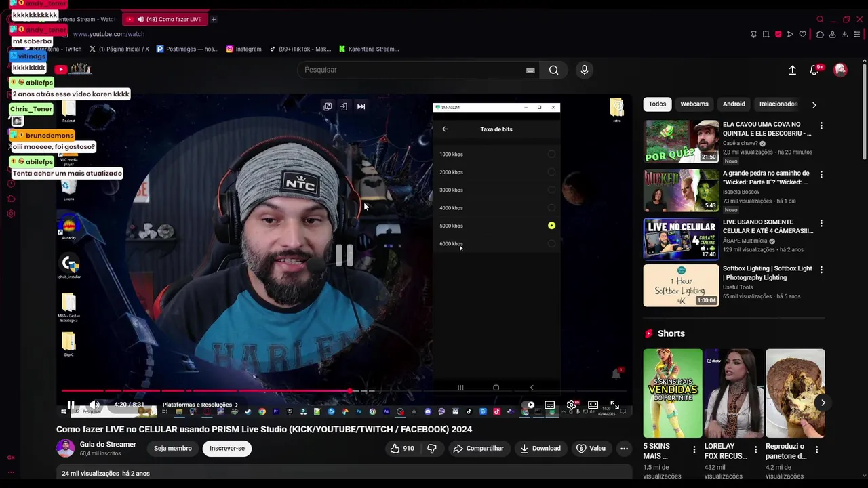868x488 pixels.
Task: Open options for Reproduzi o panetone short
Action: point(816,450)
